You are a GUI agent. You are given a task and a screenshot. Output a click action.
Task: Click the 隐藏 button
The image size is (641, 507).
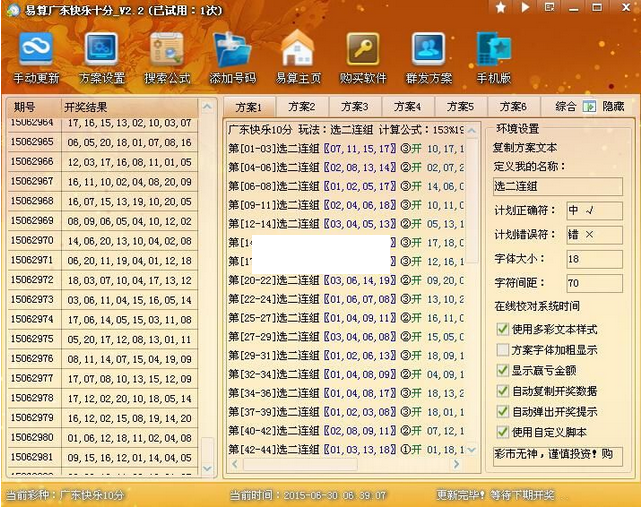click(x=613, y=106)
